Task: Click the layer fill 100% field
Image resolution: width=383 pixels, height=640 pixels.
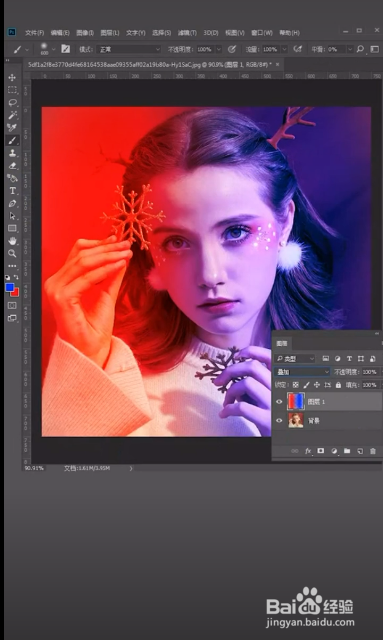Action: [x=370, y=385]
